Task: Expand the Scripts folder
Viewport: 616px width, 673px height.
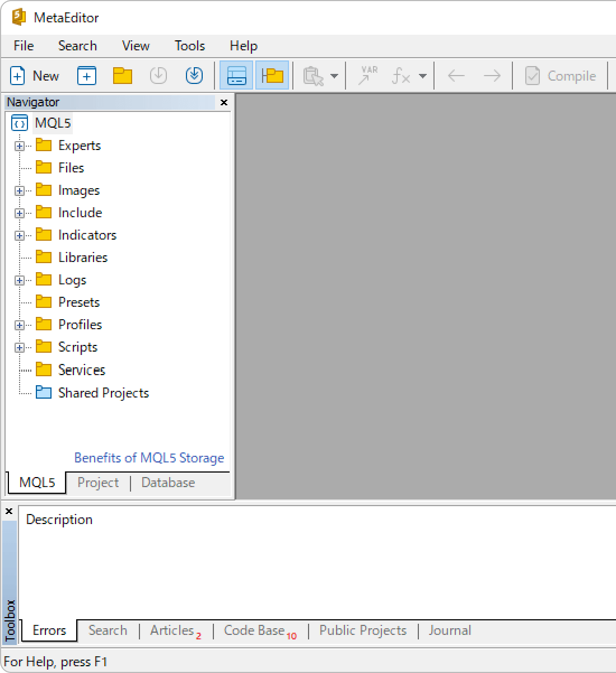Action: pos(20,348)
